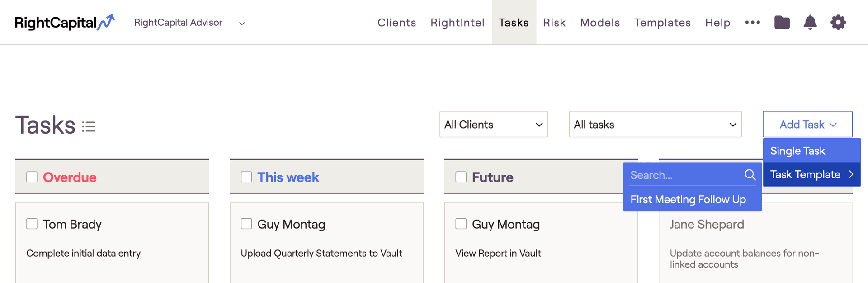Select all Future tasks checkbox
Image resolution: width=868 pixels, height=283 pixels.
pos(461,177)
